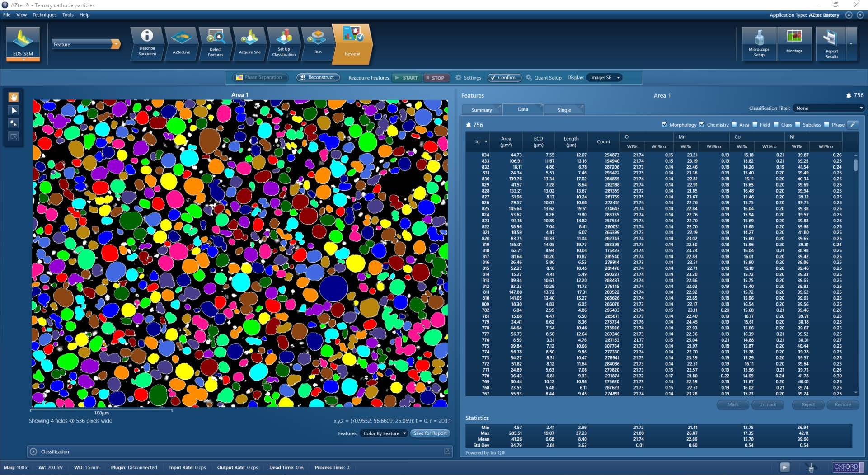The height and width of the screenshot is (475, 868).
Task: Click the circled up-arrow icon near Application Type
Action: (x=849, y=15)
